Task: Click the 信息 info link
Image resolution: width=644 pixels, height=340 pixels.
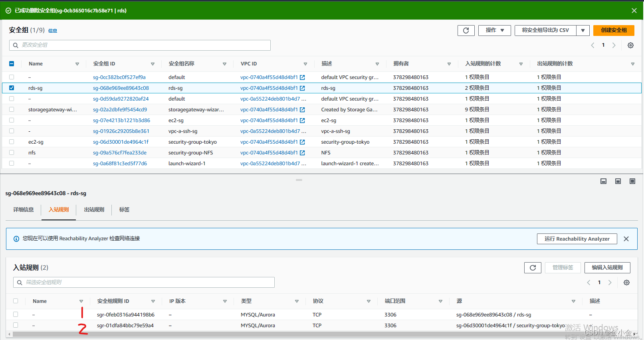Action: pos(53,31)
